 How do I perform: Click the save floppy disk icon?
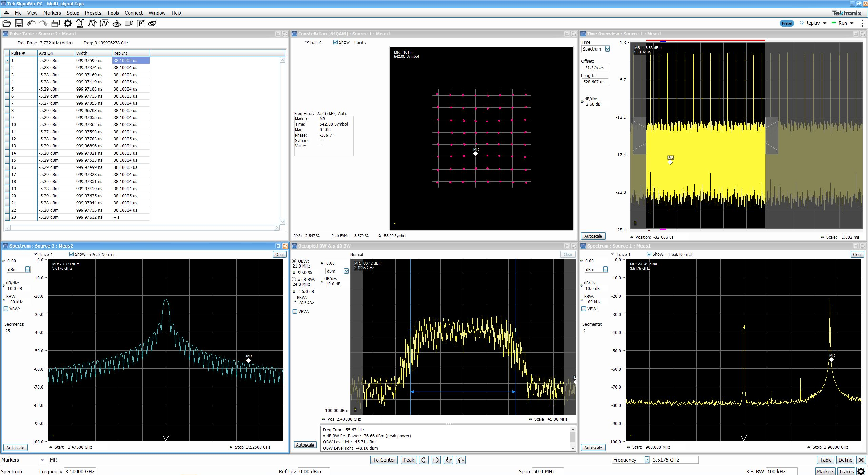click(x=19, y=23)
